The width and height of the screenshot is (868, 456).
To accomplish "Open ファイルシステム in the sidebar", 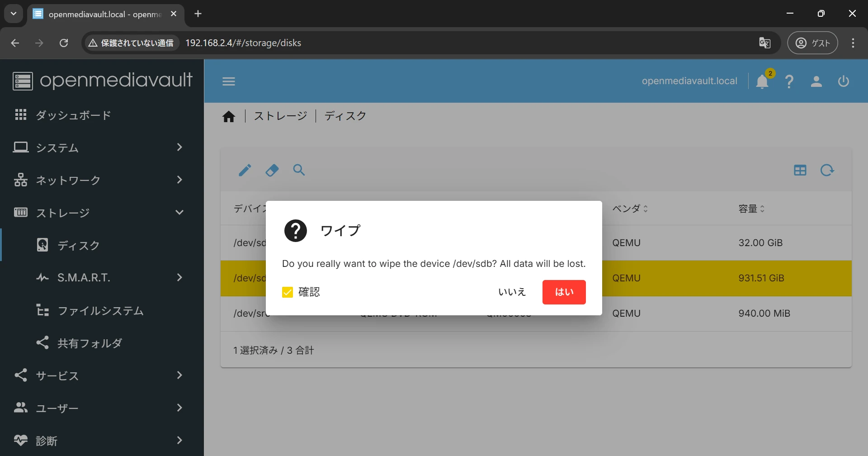I will (x=102, y=311).
